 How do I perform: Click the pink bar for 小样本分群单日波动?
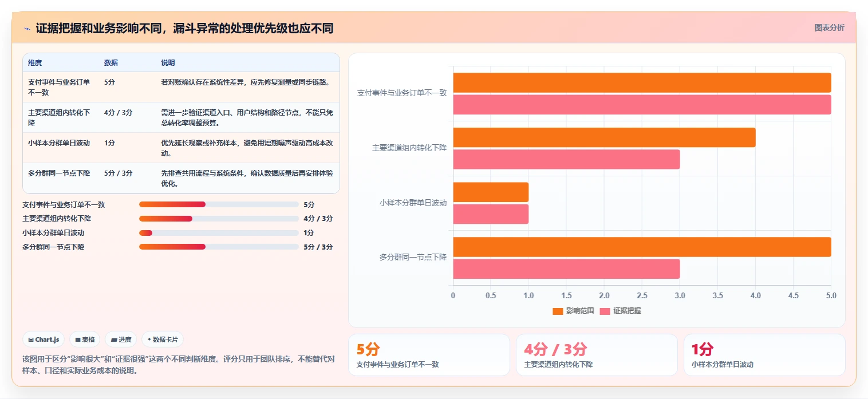click(491, 214)
